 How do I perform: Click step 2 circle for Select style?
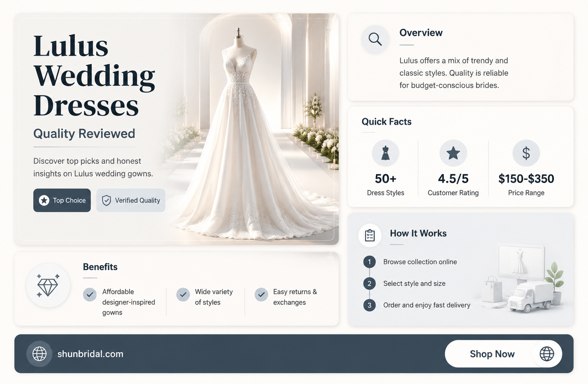(x=369, y=284)
